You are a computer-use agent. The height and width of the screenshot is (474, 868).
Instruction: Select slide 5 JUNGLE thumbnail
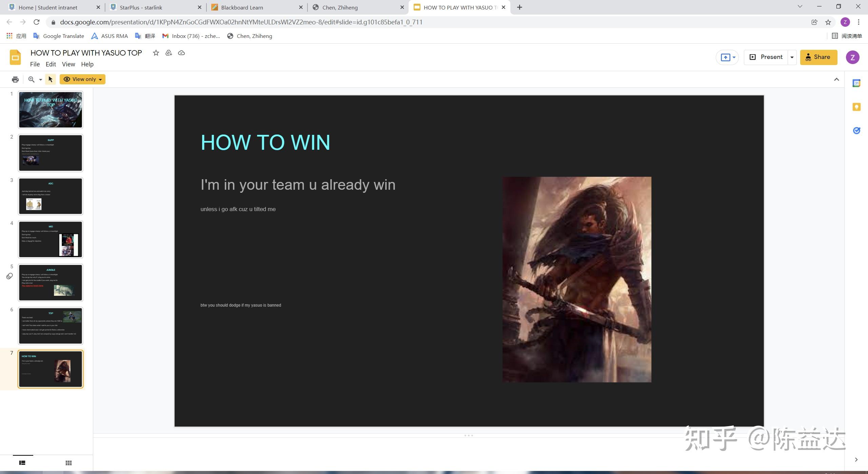[x=51, y=283]
